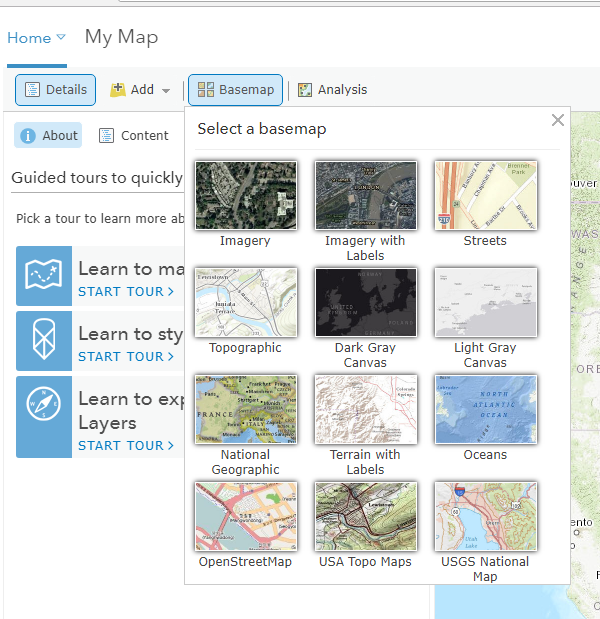Click the Add layer icon

point(118,90)
